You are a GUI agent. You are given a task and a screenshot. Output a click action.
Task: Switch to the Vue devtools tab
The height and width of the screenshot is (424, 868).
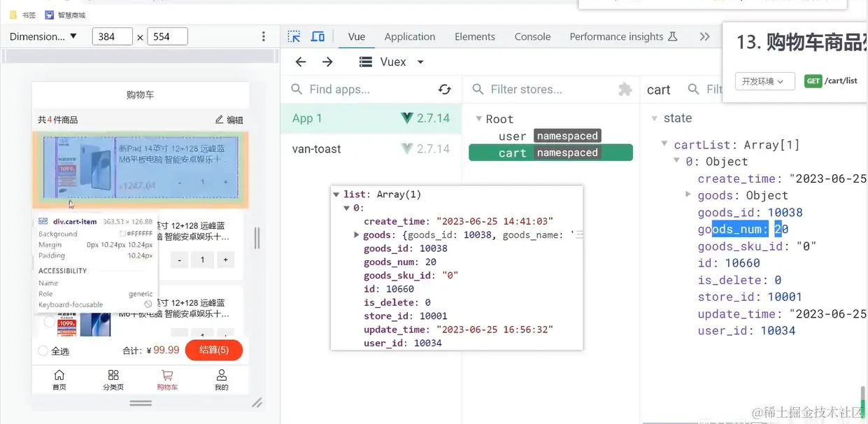pyautogui.click(x=357, y=36)
